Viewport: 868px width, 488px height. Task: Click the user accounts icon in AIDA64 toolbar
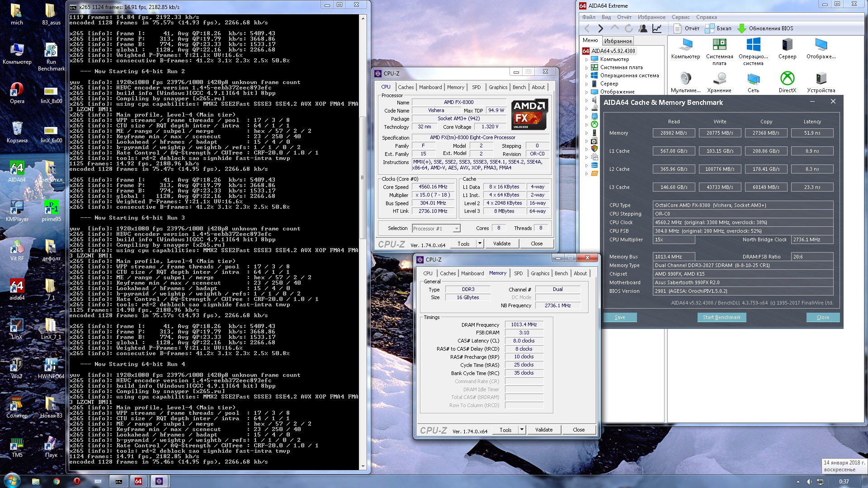coord(643,28)
